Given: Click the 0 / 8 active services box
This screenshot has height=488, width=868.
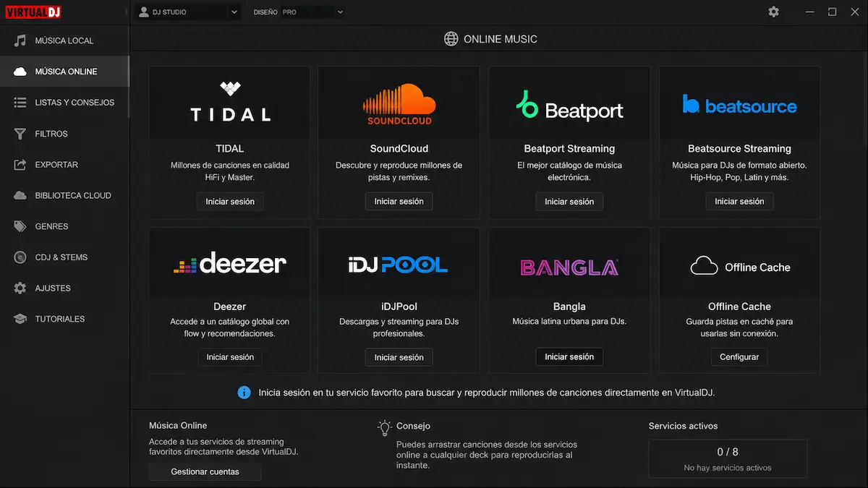Looking at the screenshot, I should (x=728, y=458).
